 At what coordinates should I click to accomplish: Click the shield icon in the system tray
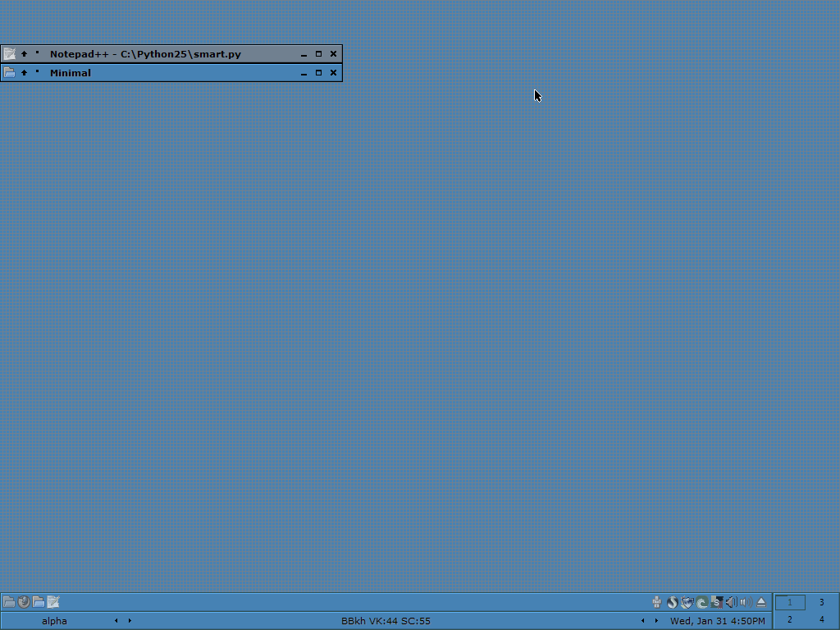coord(687,602)
